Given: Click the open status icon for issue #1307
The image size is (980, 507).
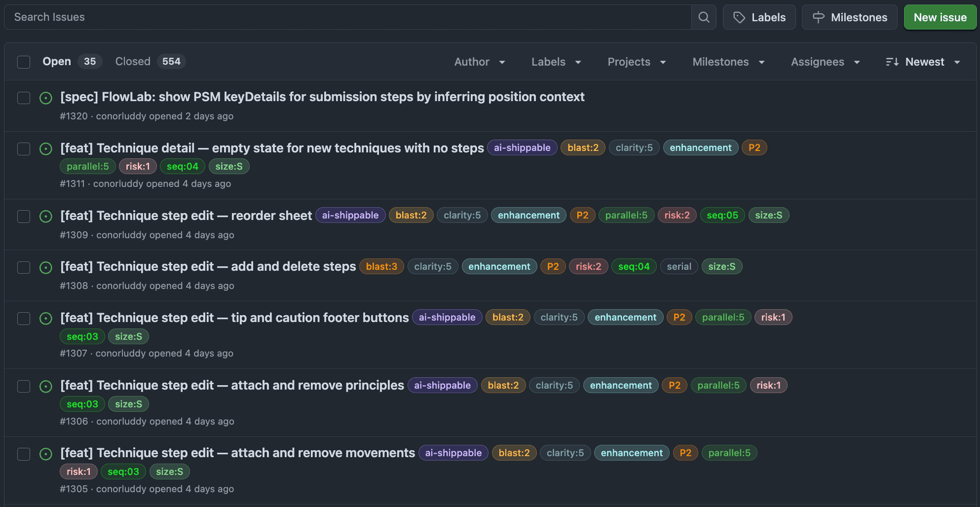Looking at the screenshot, I should click(46, 319).
